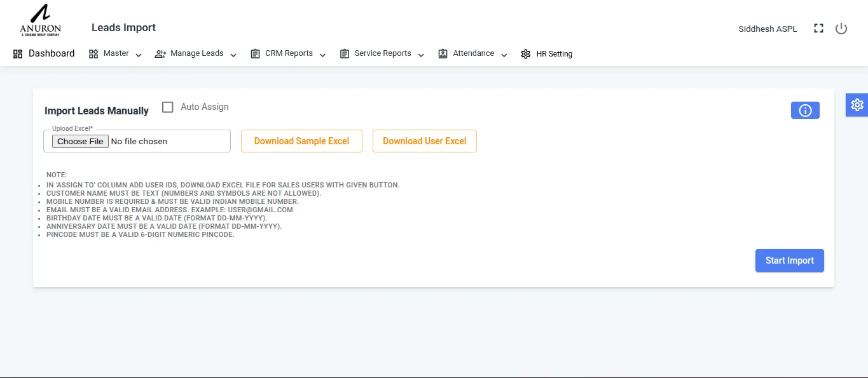The height and width of the screenshot is (378, 868).
Task: Click the power logout icon
Action: tap(841, 29)
